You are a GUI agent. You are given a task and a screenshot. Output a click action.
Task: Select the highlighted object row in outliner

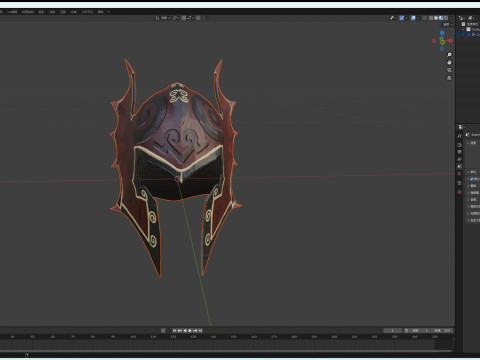(x=469, y=34)
